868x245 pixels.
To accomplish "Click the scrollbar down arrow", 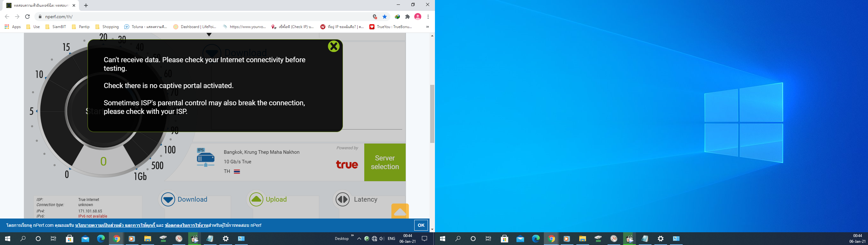I will (x=432, y=229).
